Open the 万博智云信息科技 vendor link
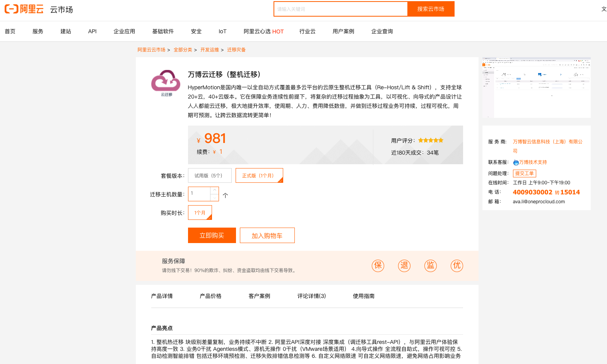The height and width of the screenshot is (364, 607). point(548,146)
